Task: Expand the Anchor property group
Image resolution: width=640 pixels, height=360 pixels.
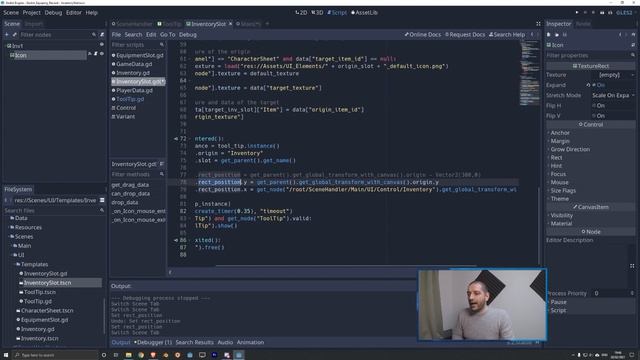Action: (x=560, y=133)
